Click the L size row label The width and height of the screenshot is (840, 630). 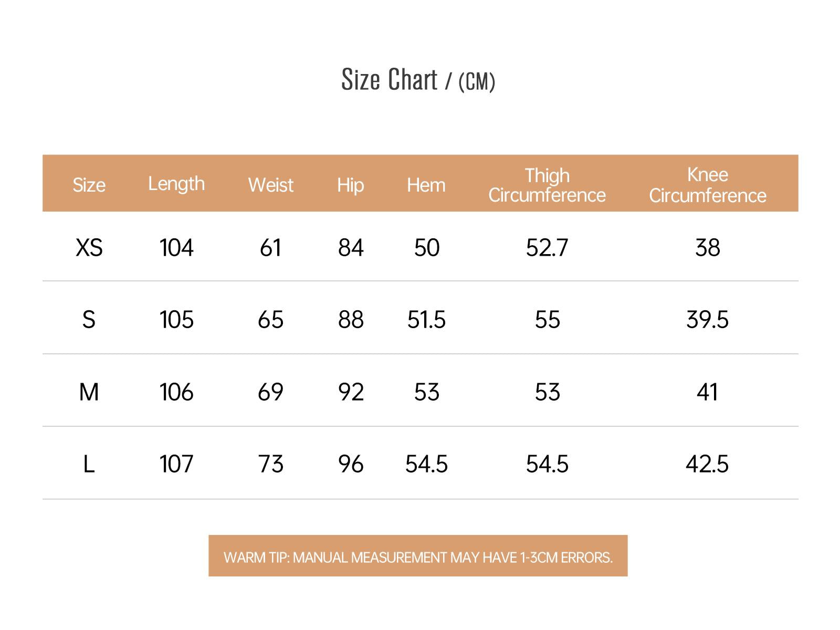click(89, 464)
